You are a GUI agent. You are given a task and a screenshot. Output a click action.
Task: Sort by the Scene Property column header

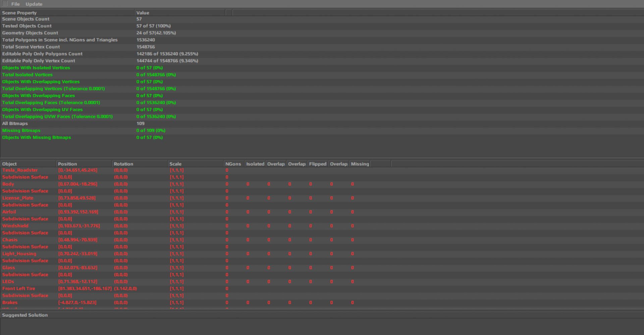coord(67,13)
